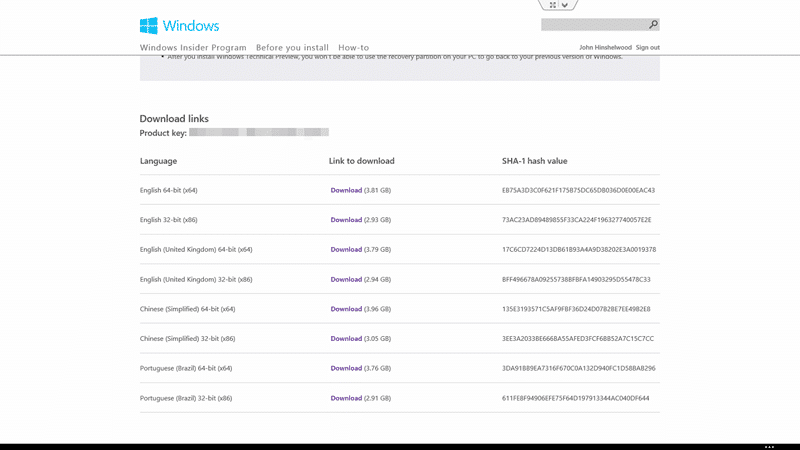Download Chinese (Simplified) 64-bit ISO

point(346,309)
